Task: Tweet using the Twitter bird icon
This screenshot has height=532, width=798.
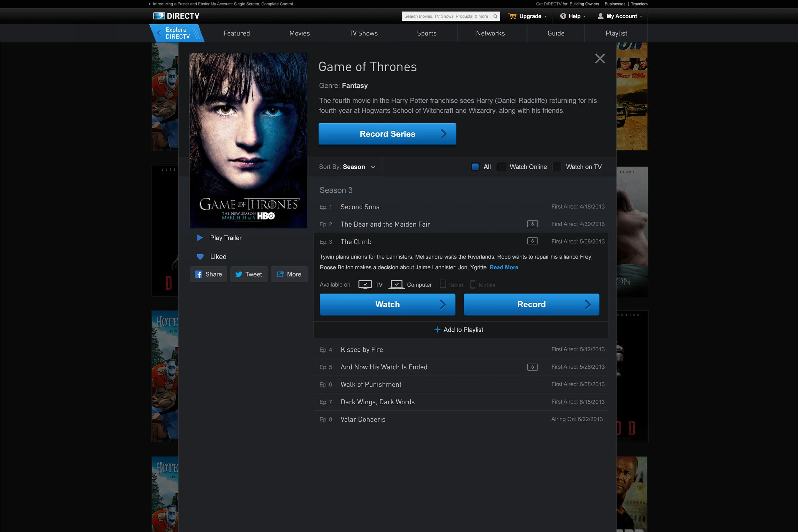Action: (x=238, y=274)
